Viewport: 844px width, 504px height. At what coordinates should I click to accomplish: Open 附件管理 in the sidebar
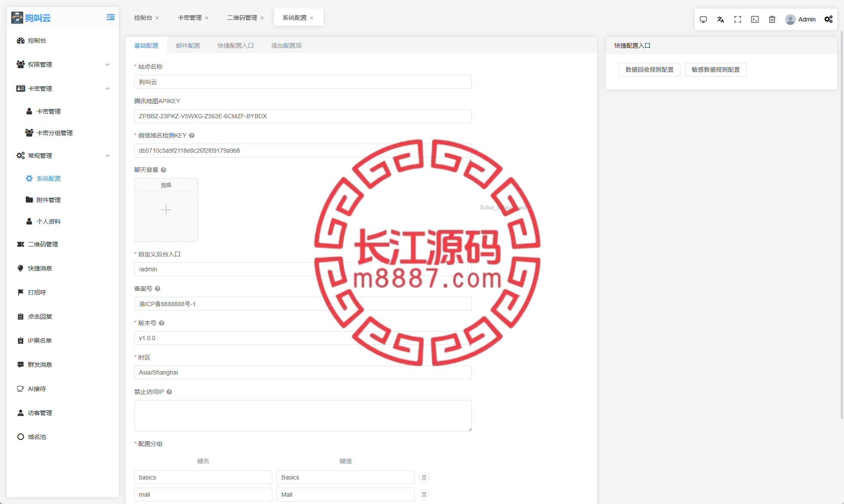coord(63,200)
